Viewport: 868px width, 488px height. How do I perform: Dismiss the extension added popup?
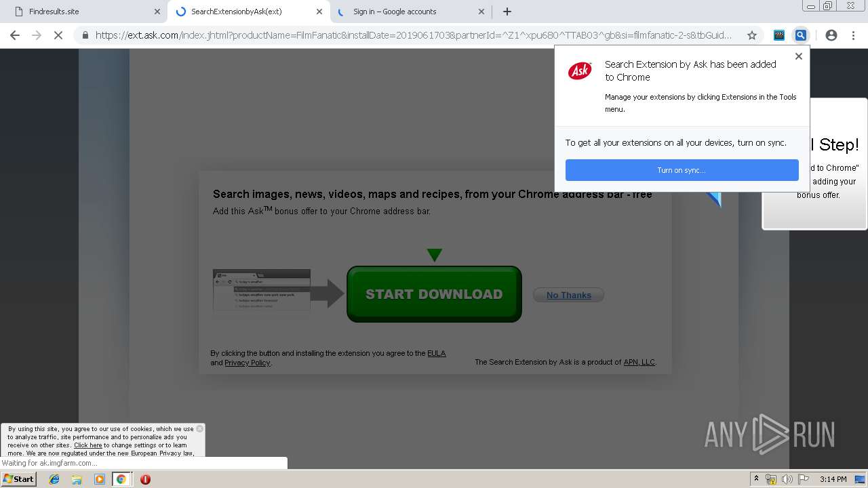(799, 56)
